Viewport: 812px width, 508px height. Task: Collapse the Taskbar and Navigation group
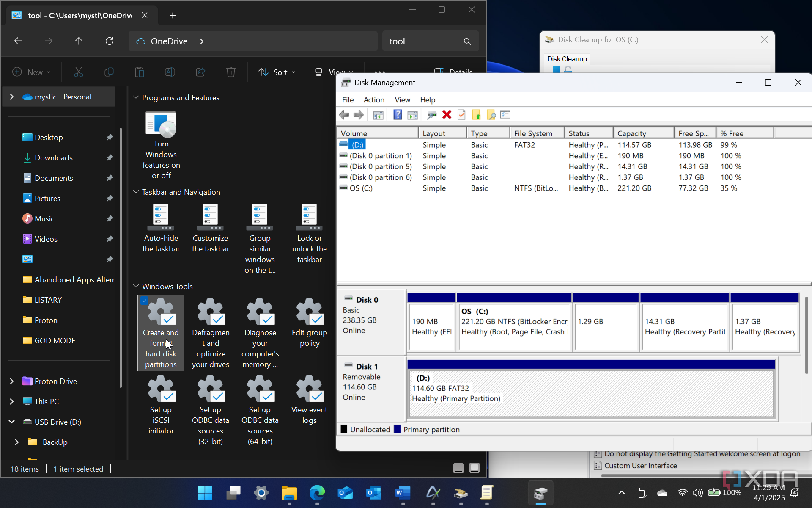136,192
